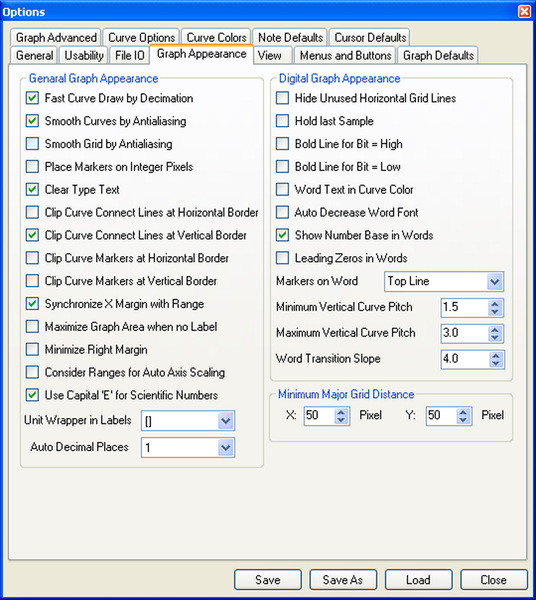Click the X grid distance input field
Screen dimensions: 536x600
319,416
